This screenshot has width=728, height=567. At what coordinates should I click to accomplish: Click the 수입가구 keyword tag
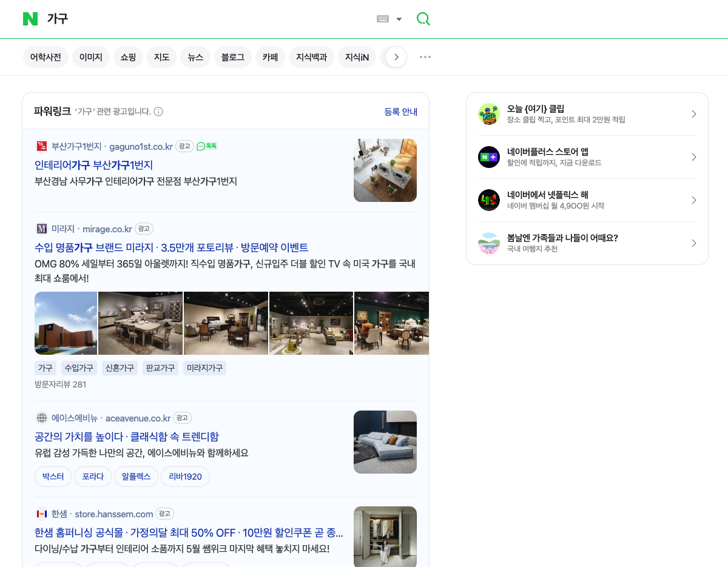pyautogui.click(x=79, y=368)
